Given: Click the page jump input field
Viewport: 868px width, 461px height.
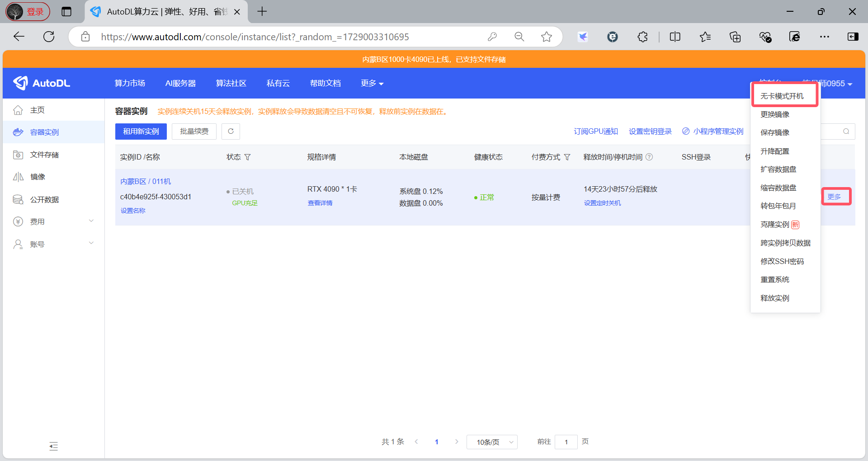Looking at the screenshot, I should point(566,442).
